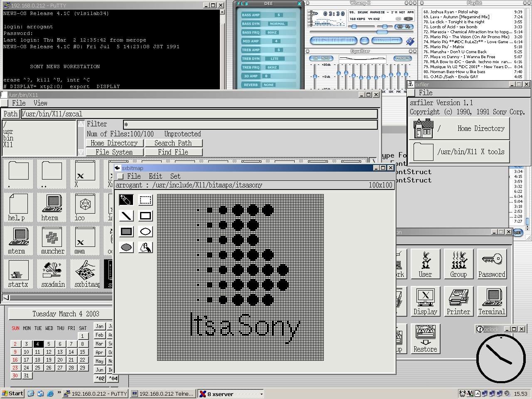Toggle the equalizer ON button
Screen dimensions: 532x399
pos(315,58)
